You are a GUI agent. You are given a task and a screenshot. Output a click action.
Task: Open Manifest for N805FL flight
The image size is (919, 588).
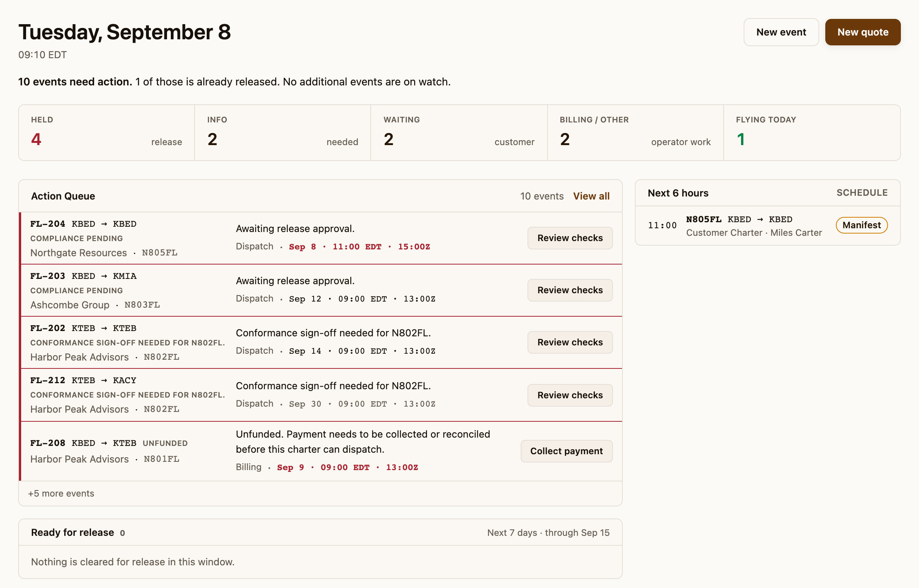(861, 225)
